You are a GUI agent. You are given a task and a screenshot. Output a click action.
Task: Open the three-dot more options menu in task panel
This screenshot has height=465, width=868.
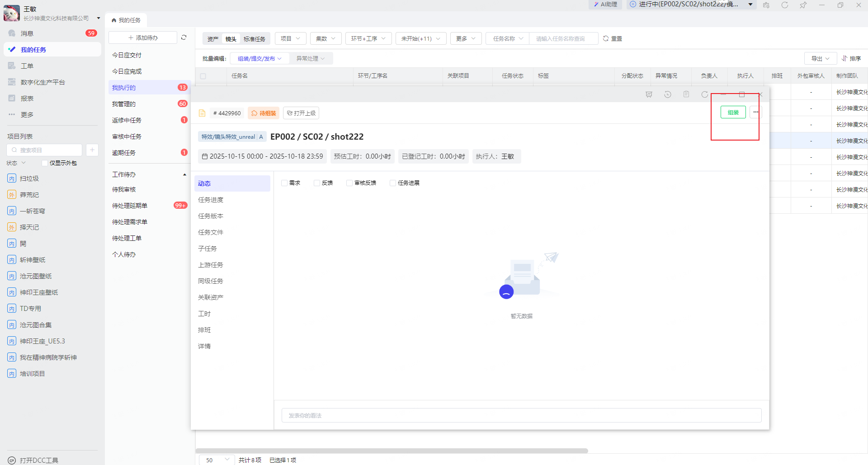click(x=755, y=112)
